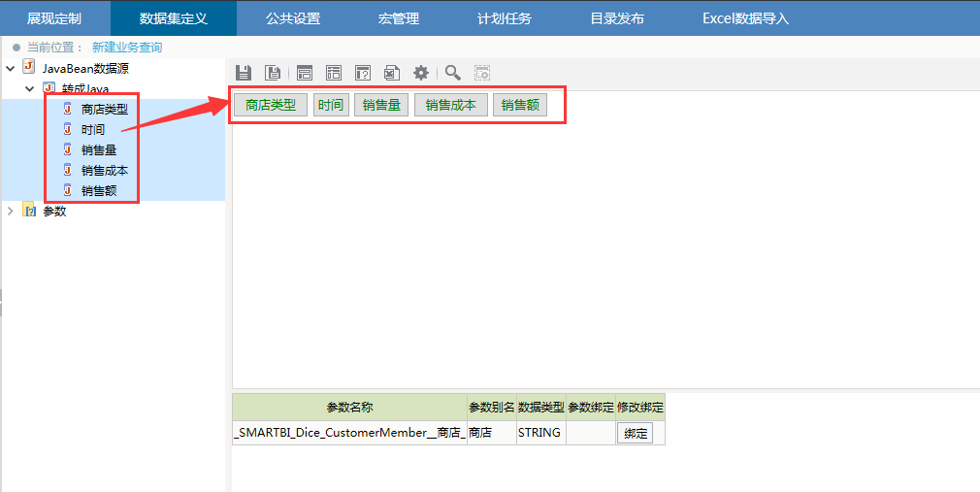Click the 参数绑定 column header
The width and height of the screenshot is (980, 492).
[x=591, y=407]
